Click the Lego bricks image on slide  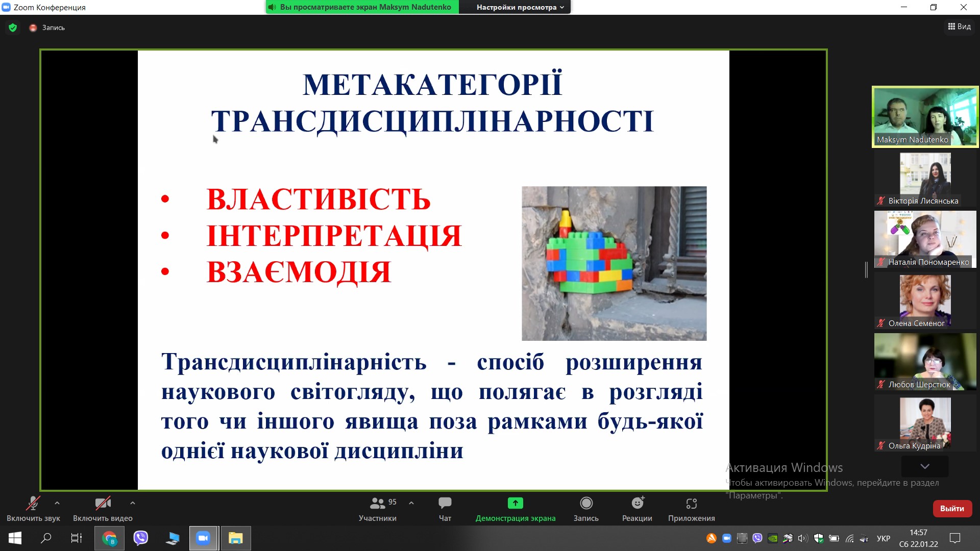(614, 263)
